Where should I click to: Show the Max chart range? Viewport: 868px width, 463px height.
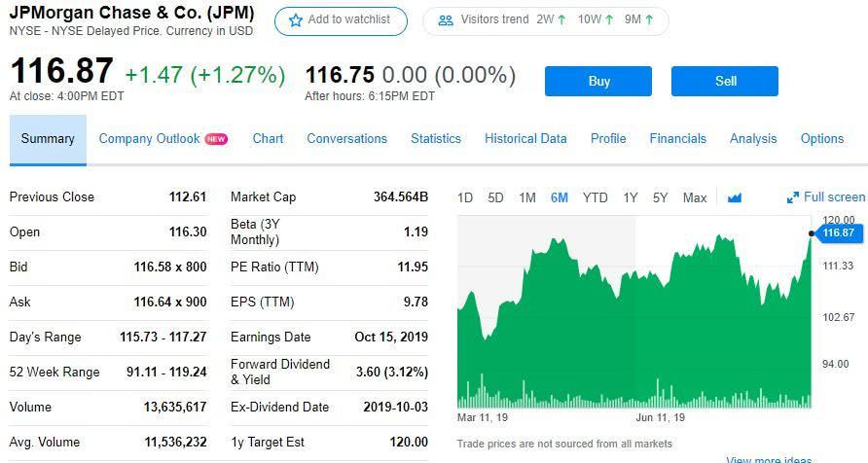coord(695,197)
